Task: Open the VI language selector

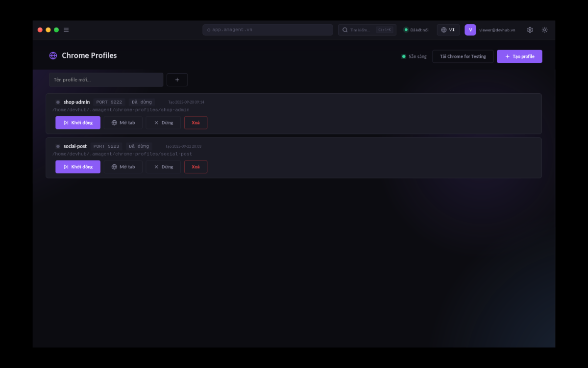Action: tap(448, 30)
